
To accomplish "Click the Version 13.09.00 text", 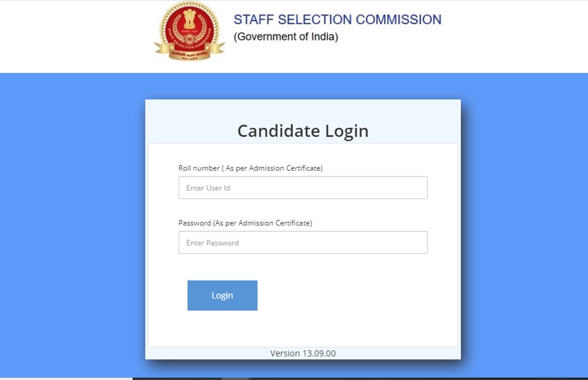I will [303, 353].
